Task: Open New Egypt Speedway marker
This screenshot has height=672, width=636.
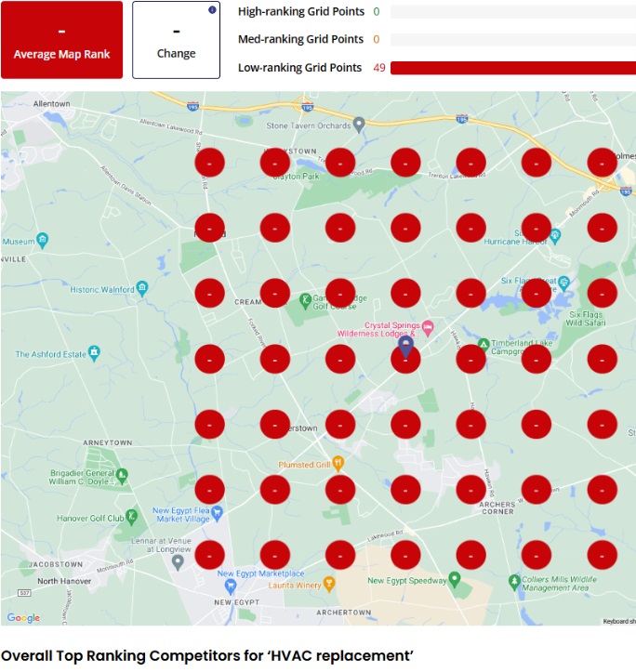Action: click(454, 579)
